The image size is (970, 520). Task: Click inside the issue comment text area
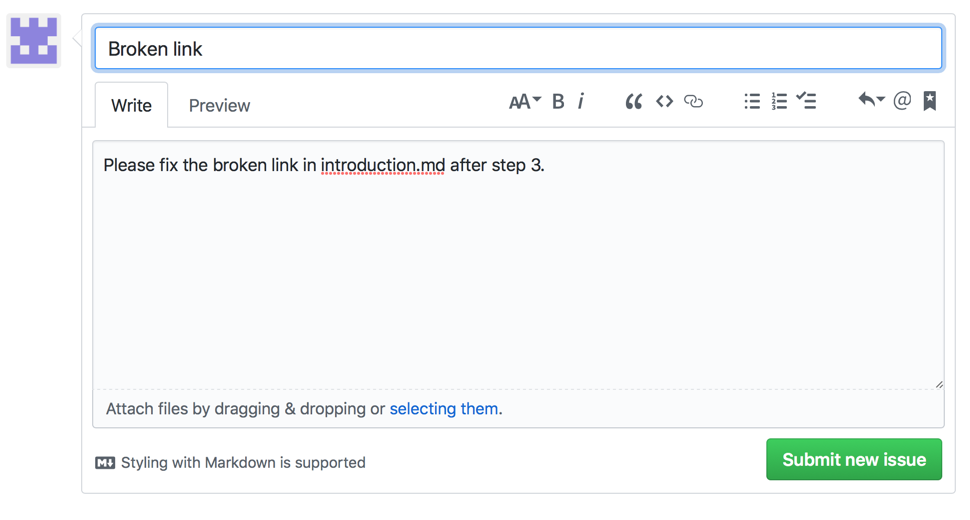[x=518, y=270]
